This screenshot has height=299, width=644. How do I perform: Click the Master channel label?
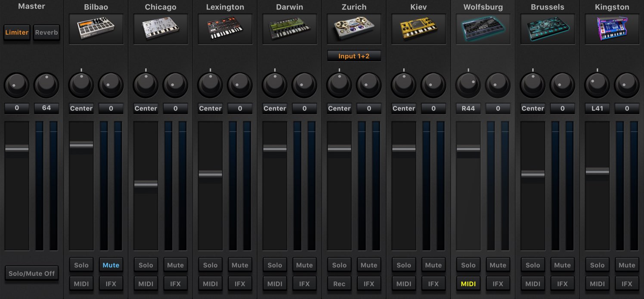click(31, 6)
